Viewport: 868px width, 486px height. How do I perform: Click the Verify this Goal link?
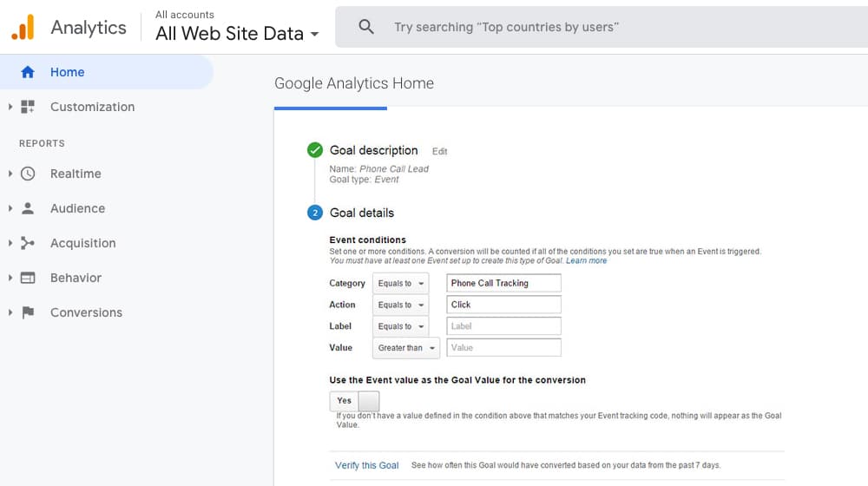tap(366, 465)
